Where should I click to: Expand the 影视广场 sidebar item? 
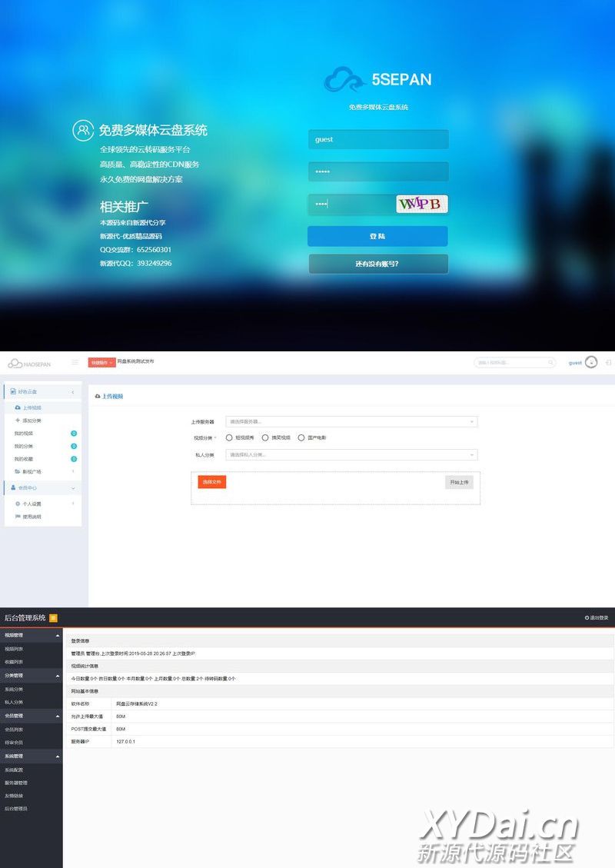(x=43, y=471)
